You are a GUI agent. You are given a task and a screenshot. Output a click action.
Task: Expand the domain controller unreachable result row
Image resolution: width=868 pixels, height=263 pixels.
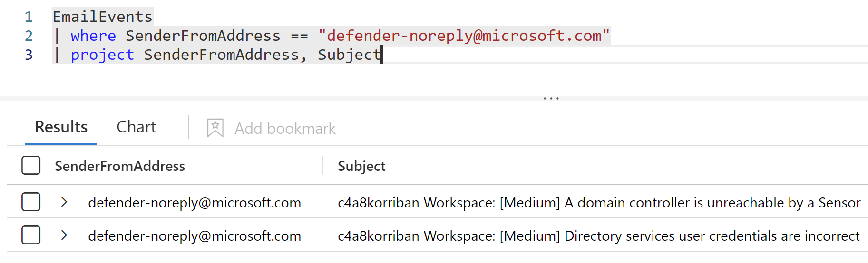(x=64, y=202)
